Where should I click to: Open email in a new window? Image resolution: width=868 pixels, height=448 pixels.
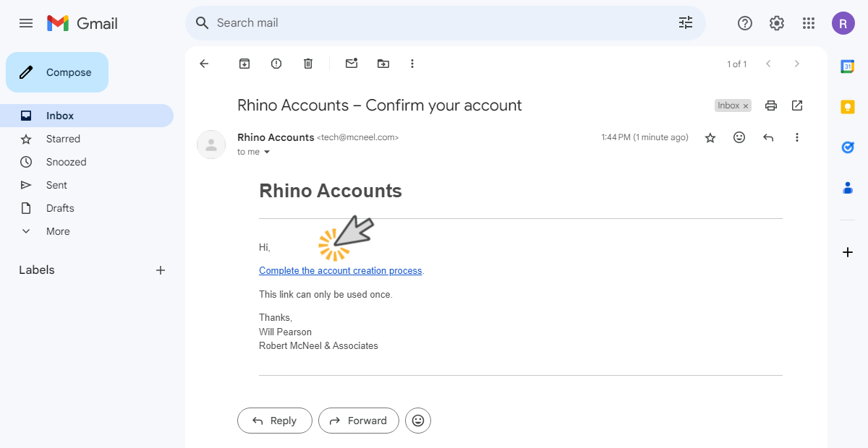796,105
